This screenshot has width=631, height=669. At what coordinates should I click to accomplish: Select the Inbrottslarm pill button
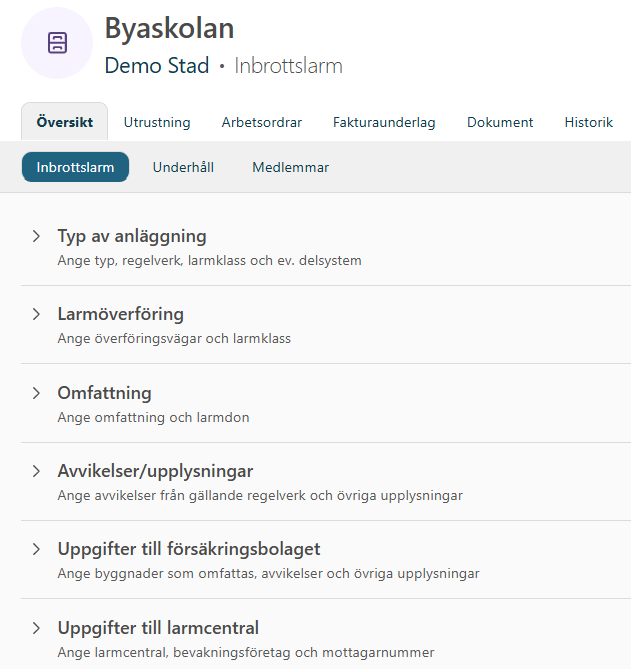click(x=75, y=167)
